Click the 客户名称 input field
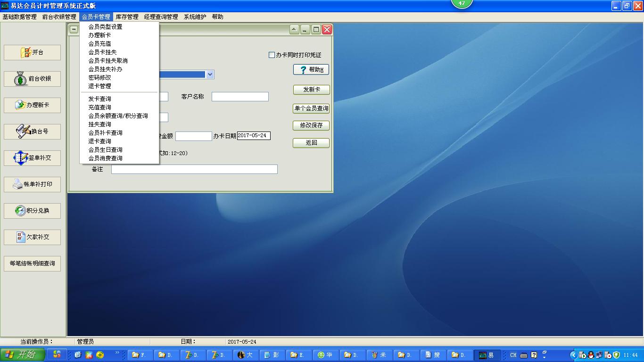This screenshot has height=362, width=644. point(240,97)
